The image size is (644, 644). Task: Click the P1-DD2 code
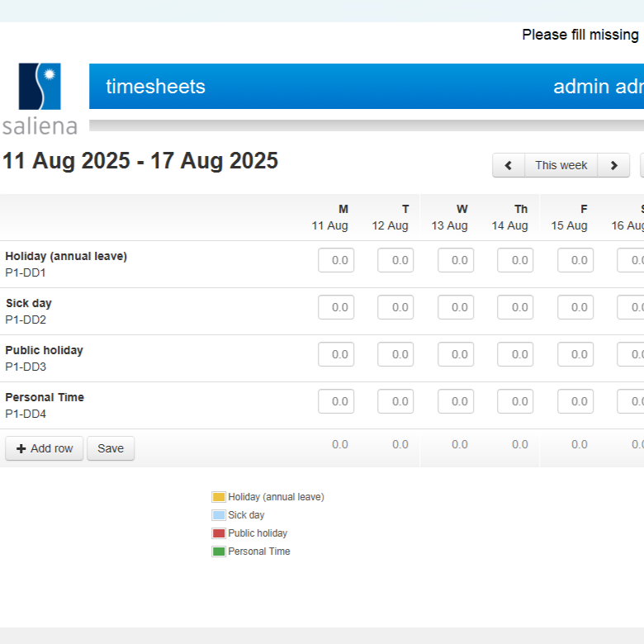point(26,320)
